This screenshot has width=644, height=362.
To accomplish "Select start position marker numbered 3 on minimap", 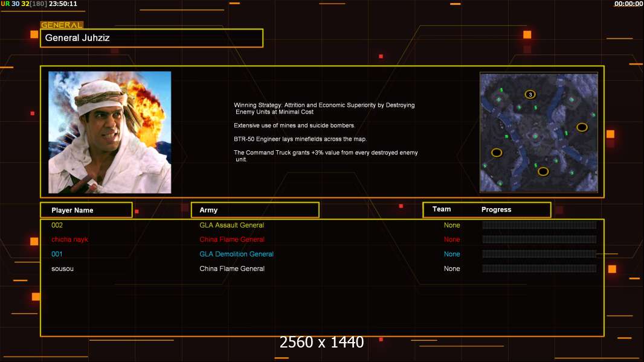I will pyautogui.click(x=530, y=95).
